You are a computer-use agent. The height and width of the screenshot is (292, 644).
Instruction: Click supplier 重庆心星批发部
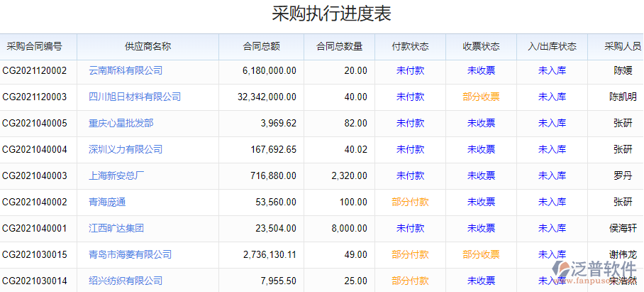pos(121,123)
